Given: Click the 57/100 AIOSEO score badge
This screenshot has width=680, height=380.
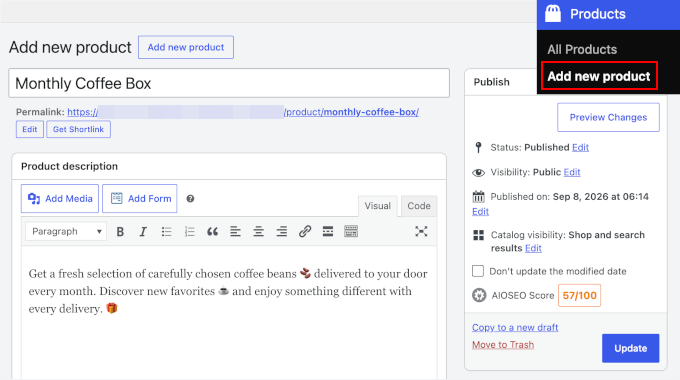Looking at the screenshot, I should pos(579,295).
